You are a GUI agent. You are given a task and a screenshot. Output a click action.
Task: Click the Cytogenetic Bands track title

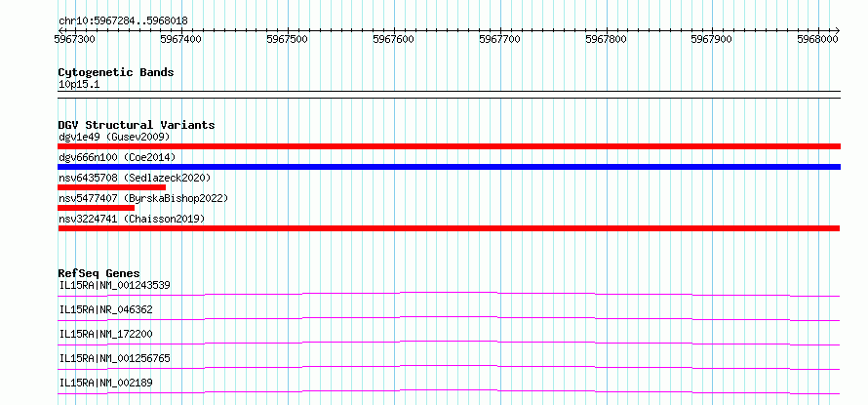pos(116,72)
